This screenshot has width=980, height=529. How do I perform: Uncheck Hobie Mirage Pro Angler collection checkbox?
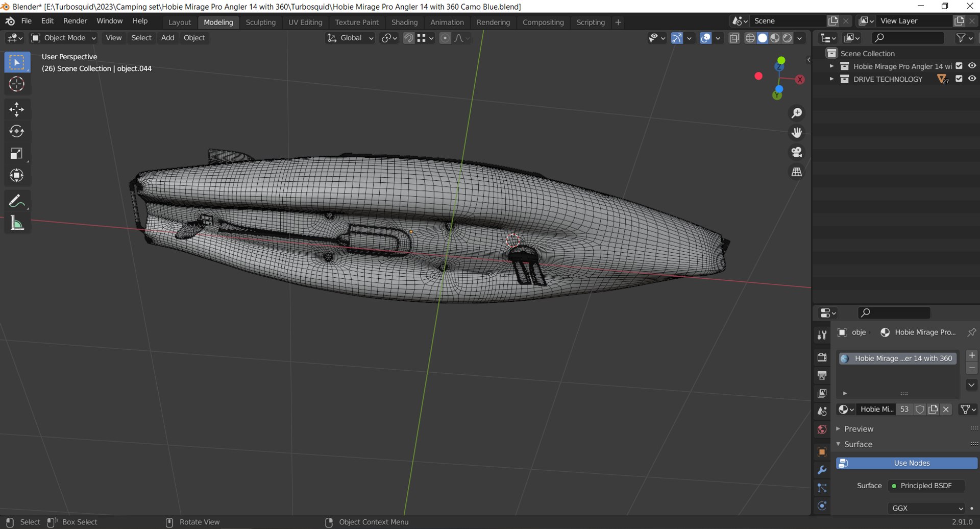click(x=959, y=66)
